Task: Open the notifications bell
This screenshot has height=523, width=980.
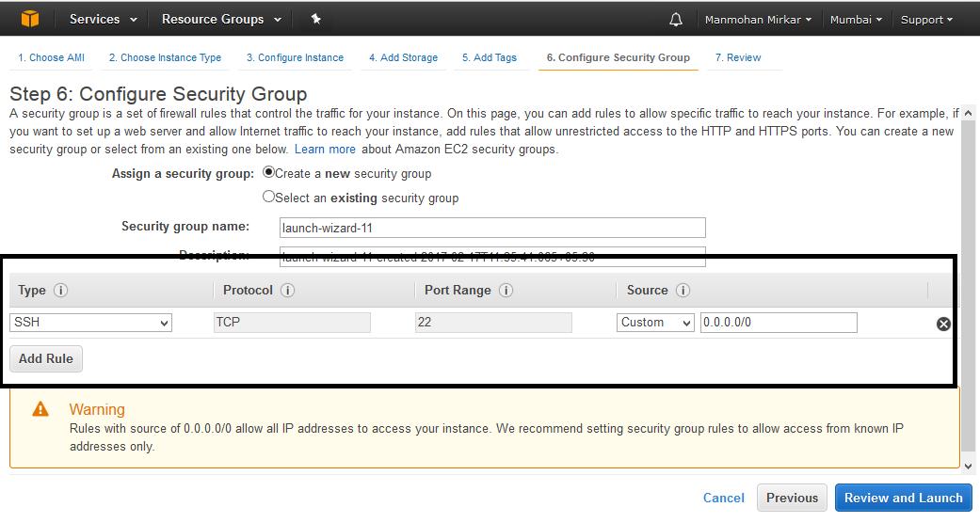Action: click(x=676, y=20)
